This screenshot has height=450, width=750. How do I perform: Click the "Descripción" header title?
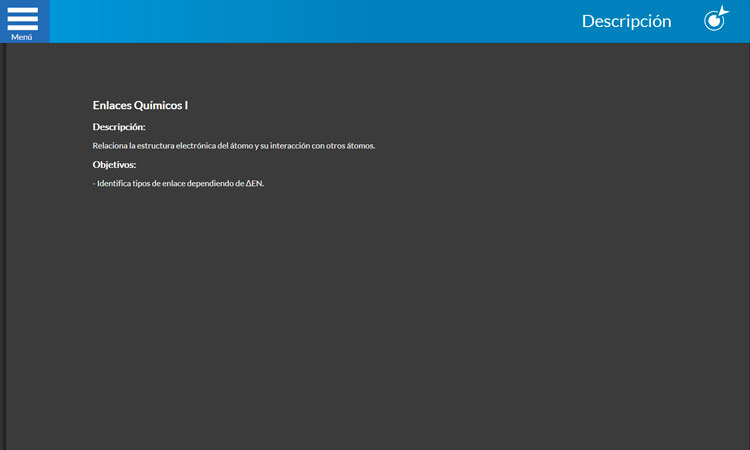[626, 21]
